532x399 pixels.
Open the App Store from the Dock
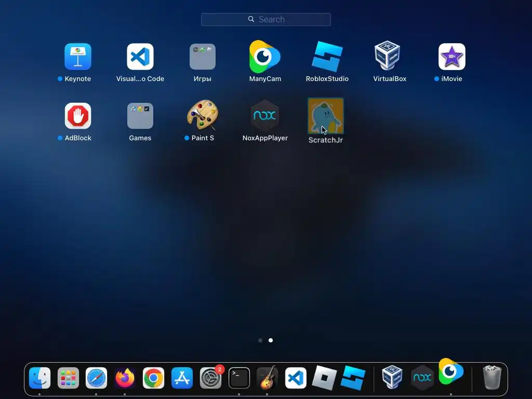(x=182, y=378)
